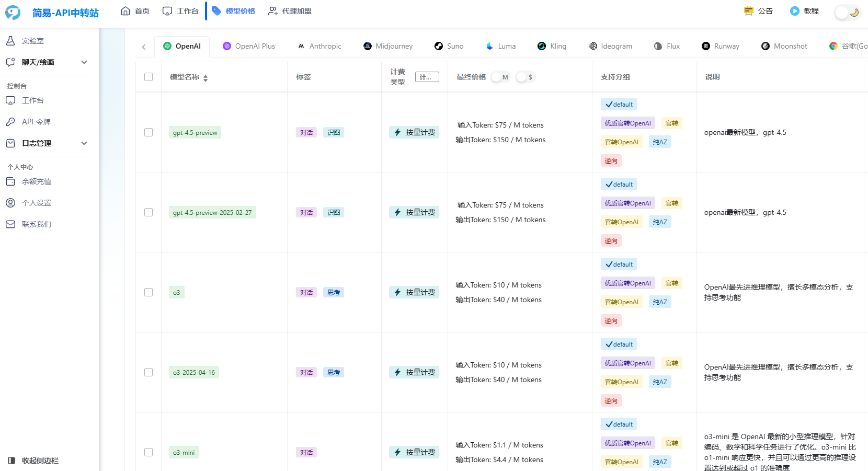Click the 工作台 monitor icon in top nav
Image resolution: width=868 pixels, height=471 pixels.
pos(167,11)
